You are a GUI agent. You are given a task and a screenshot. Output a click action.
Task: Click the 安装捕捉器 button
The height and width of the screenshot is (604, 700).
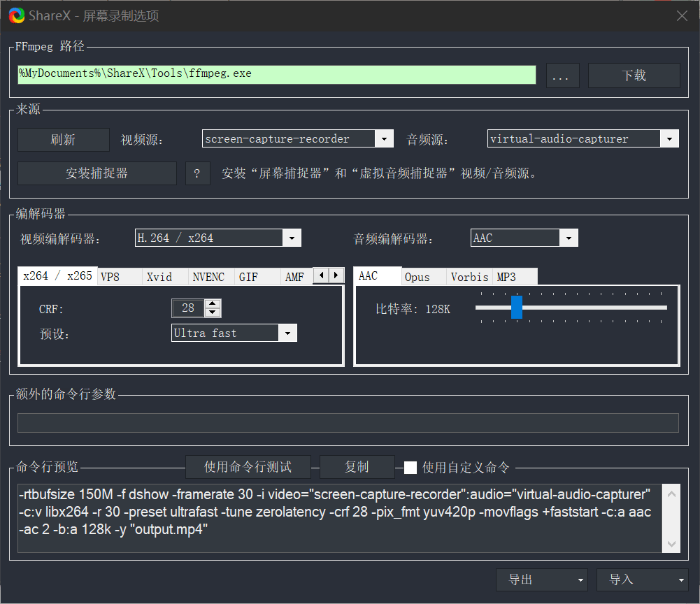coord(97,173)
